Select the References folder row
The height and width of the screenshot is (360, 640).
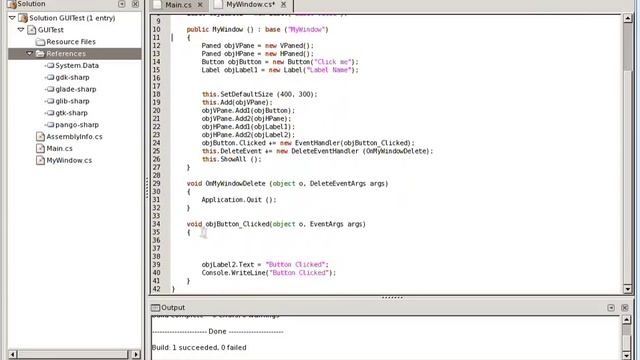point(75,53)
